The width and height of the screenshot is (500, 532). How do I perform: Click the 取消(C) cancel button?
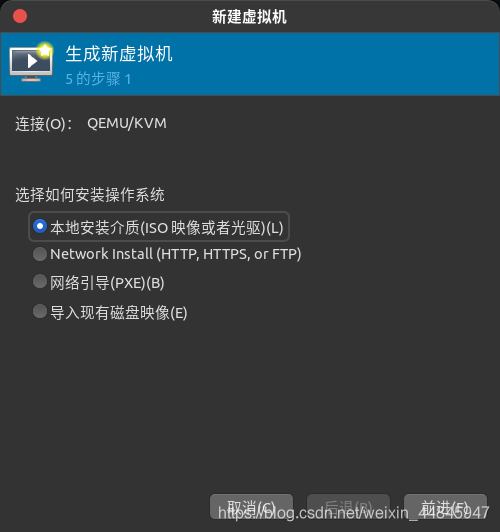point(251,507)
